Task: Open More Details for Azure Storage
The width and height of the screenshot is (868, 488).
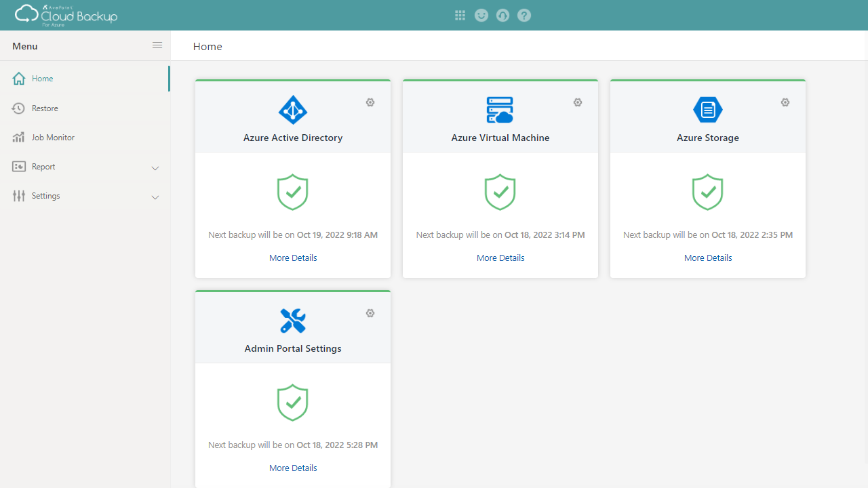Action: pos(708,258)
